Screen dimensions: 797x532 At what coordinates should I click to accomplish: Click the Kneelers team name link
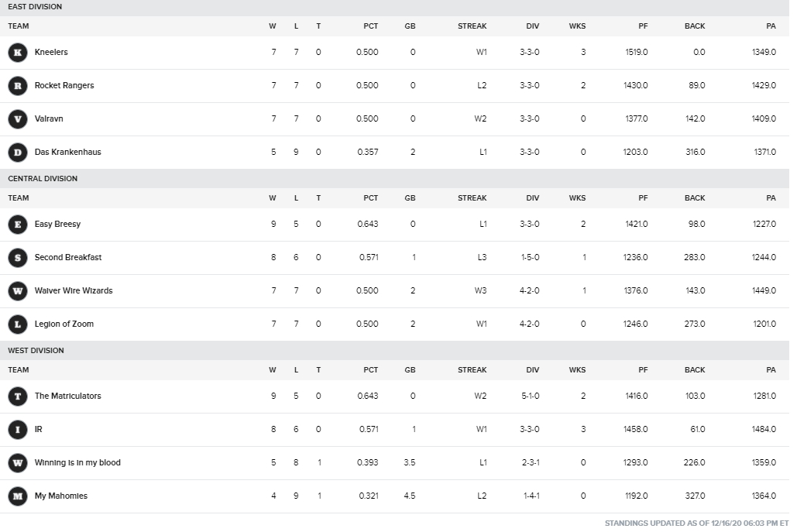(51, 52)
